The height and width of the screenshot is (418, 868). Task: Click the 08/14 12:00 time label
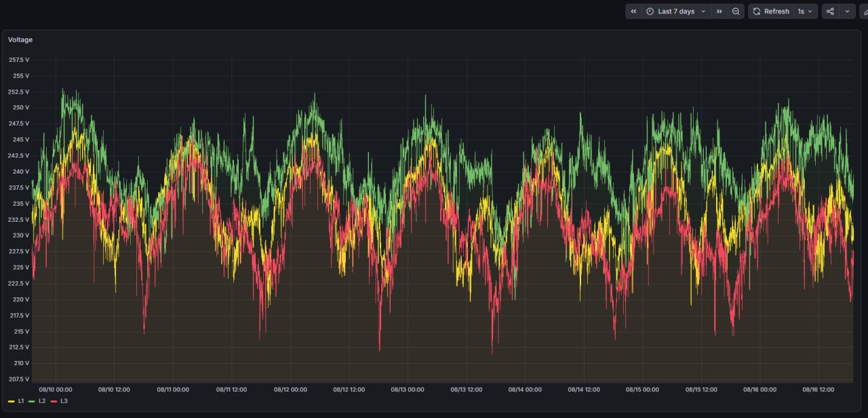point(583,389)
